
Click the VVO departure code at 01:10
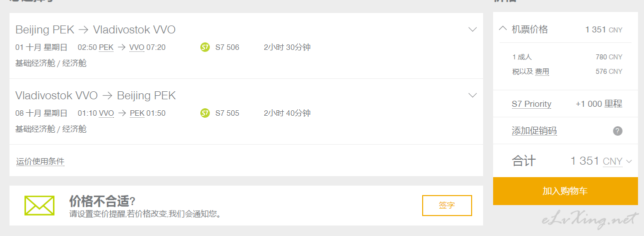click(106, 113)
